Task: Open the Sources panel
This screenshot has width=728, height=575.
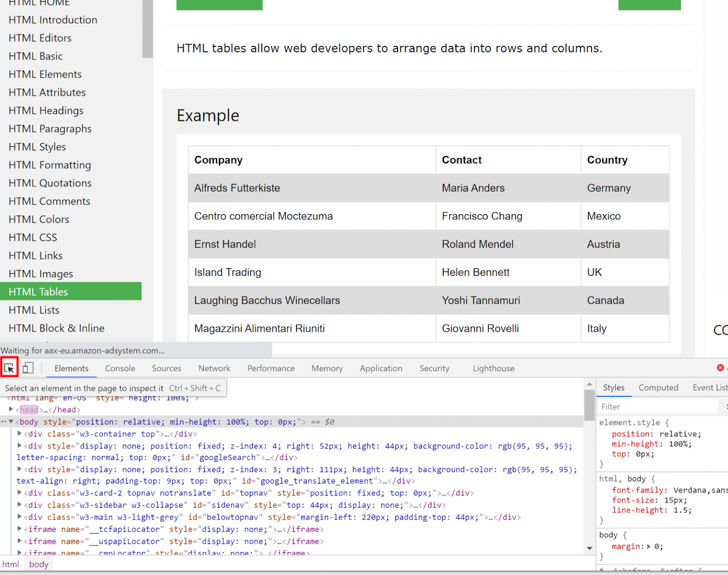Action: (166, 368)
